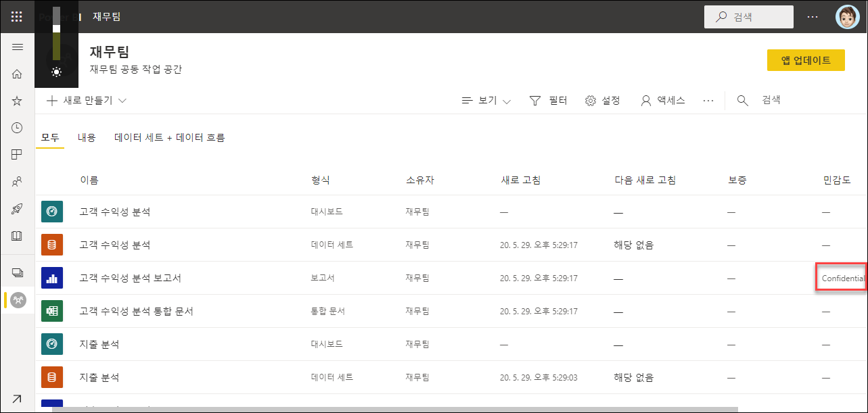This screenshot has height=413, width=868.
Task: Click dashboard icon for 지출 분석
Action: pos(52,344)
